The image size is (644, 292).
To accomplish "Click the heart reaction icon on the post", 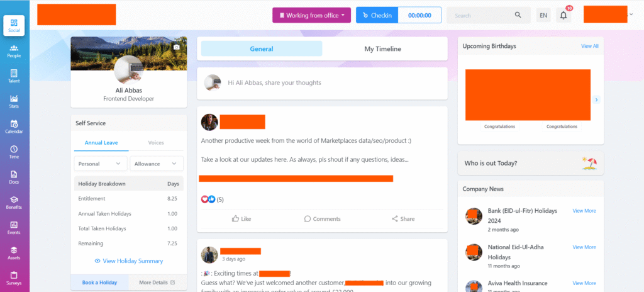I will point(204,199).
